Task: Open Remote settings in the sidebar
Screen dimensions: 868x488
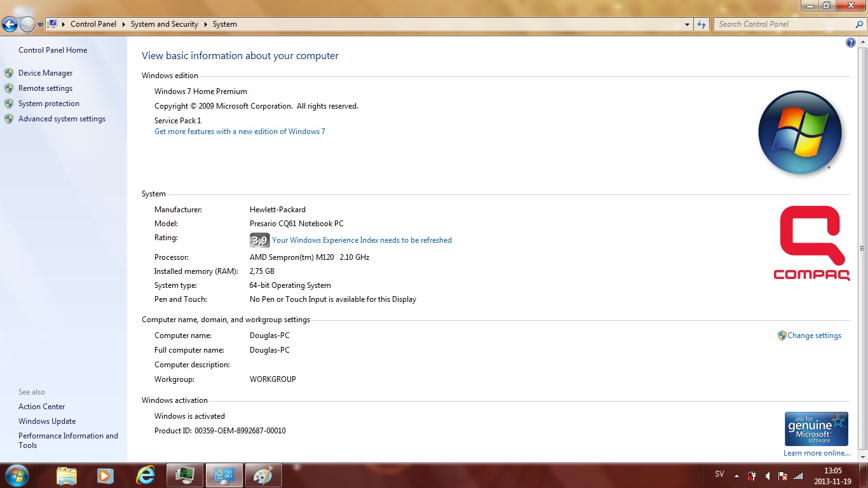Action: [45, 88]
